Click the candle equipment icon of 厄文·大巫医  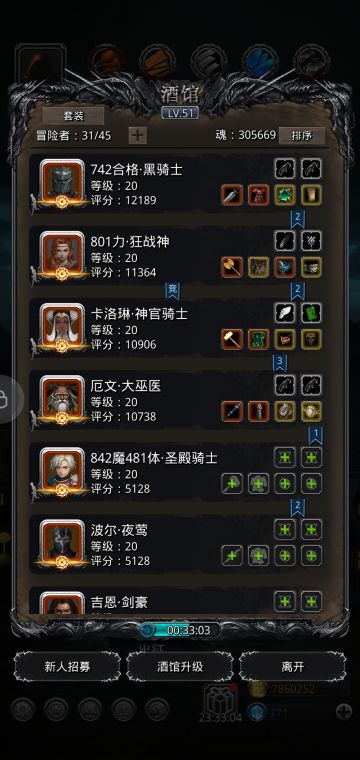click(x=258, y=411)
